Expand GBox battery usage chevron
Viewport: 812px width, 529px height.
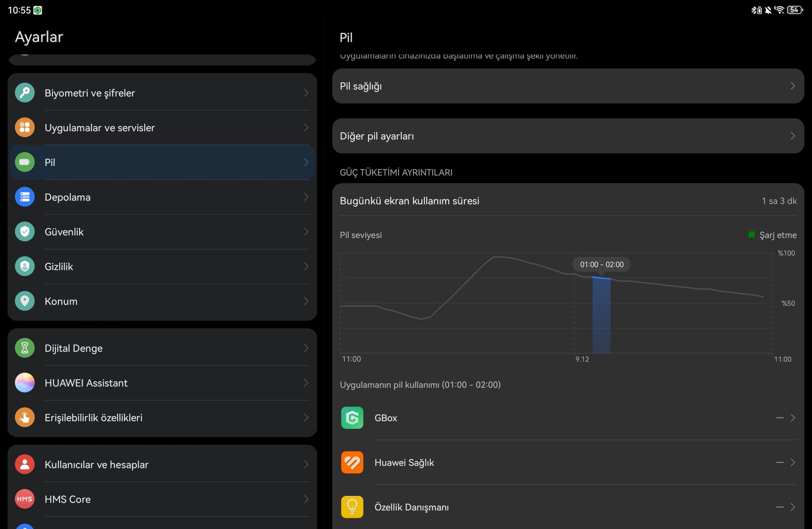(792, 418)
